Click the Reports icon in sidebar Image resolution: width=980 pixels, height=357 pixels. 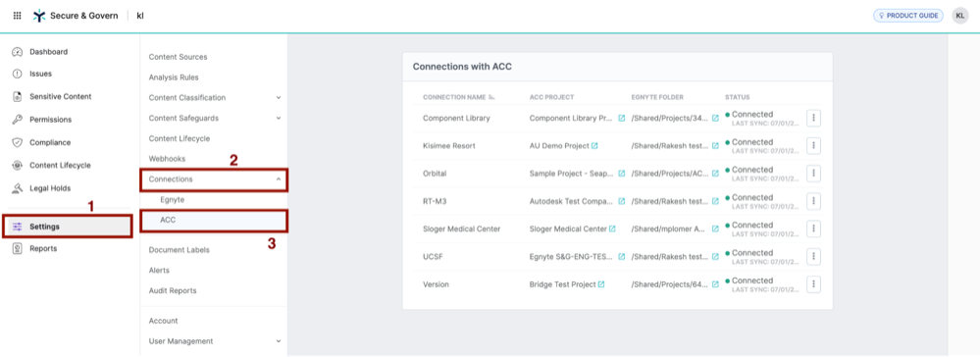tap(18, 249)
